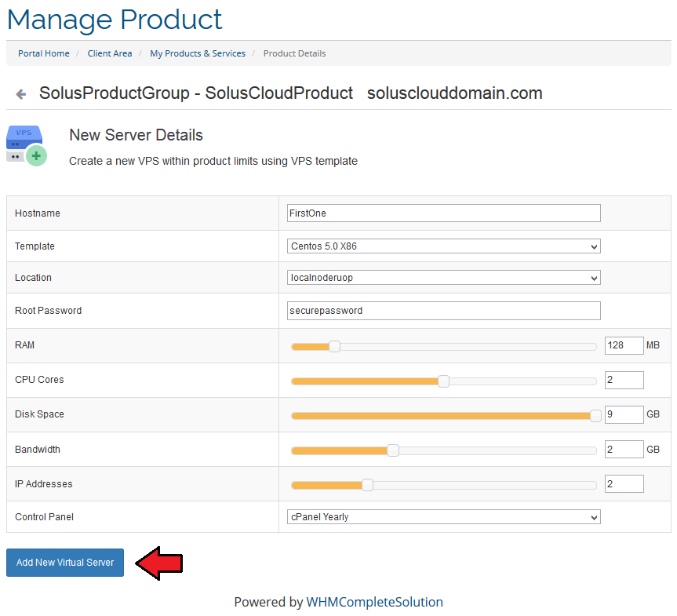
Task: Click the CPU Cores value box
Action: pos(624,380)
